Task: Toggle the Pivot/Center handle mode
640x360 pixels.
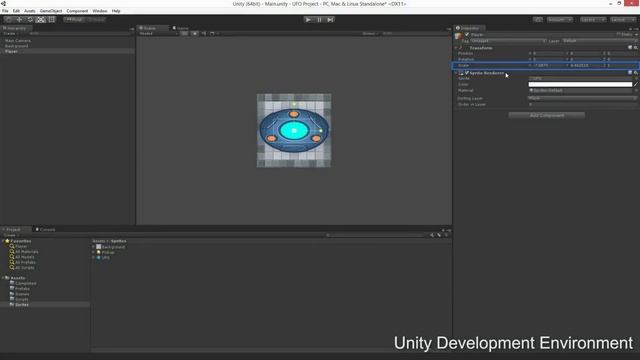Action: click(74, 20)
